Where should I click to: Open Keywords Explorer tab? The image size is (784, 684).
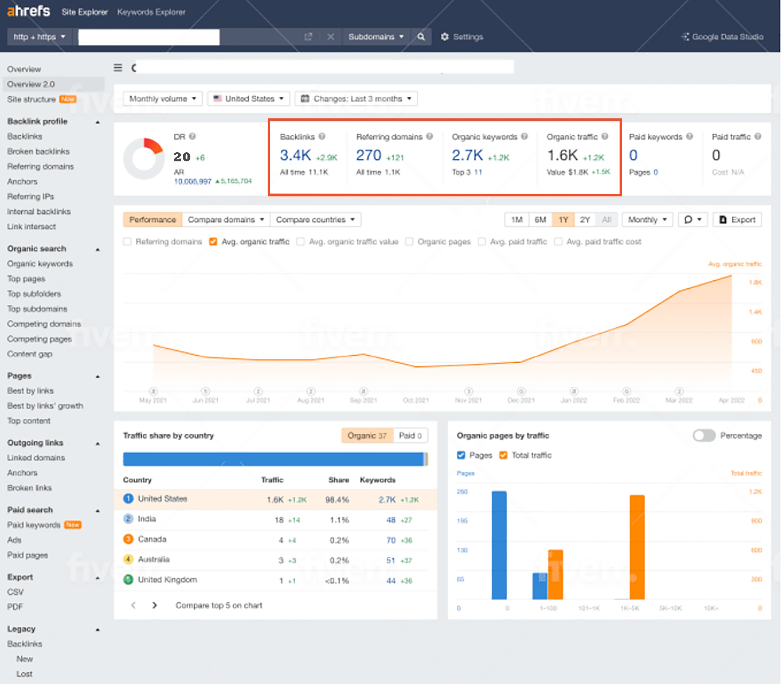[151, 12]
